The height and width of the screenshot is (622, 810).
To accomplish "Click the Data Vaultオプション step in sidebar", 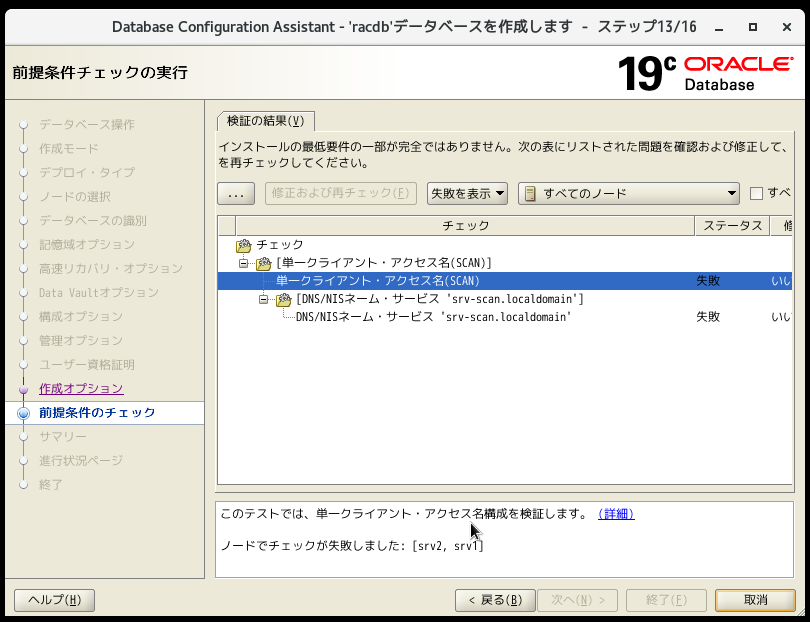I will click(x=99, y=292).
